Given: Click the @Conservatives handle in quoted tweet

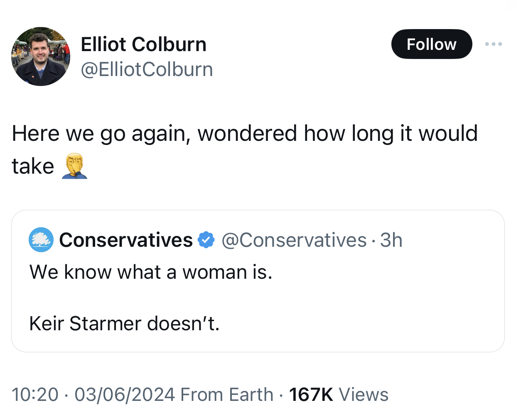Looking at the screenshot, I should coord(294,240).
